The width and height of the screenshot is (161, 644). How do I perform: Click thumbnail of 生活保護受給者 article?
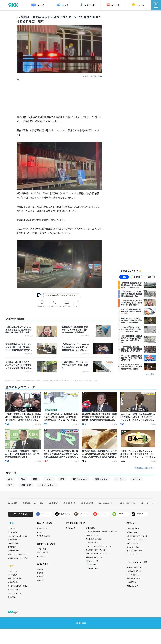tap(46, 349)
